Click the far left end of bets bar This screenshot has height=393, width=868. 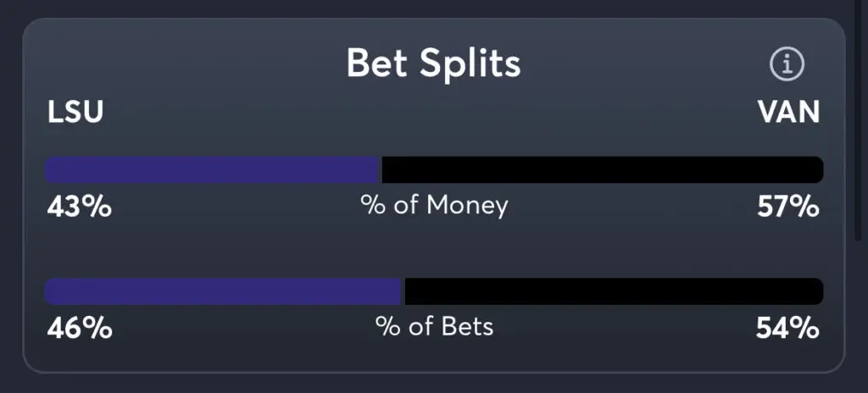pos(49,291)
